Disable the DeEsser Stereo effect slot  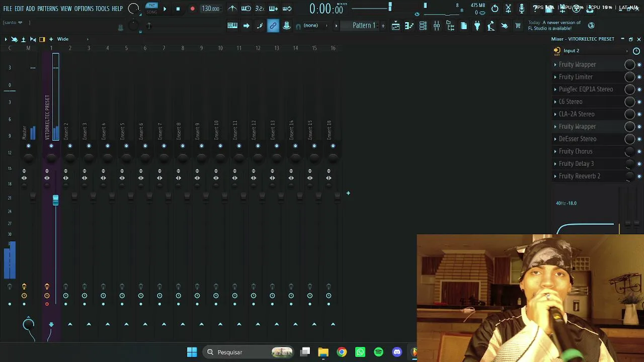[639, 139]
